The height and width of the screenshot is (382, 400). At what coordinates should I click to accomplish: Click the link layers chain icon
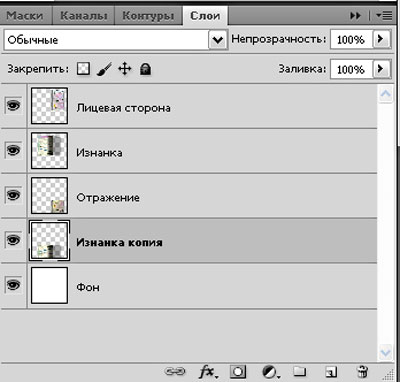(175, 371)
